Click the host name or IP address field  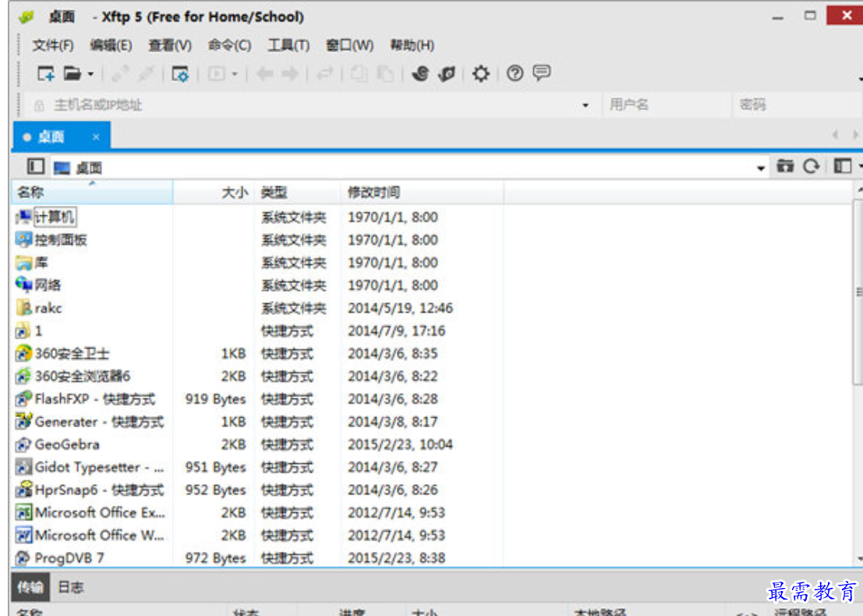pos(308,104)
